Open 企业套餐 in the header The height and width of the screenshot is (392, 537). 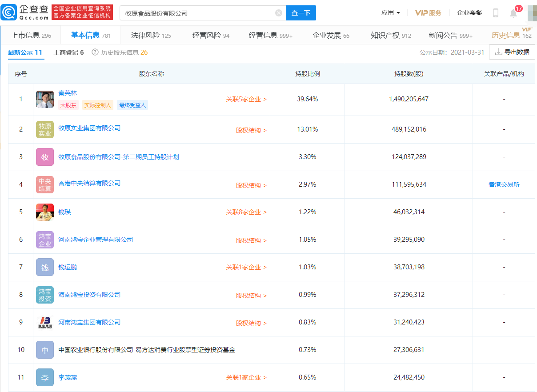coord(469,13)
